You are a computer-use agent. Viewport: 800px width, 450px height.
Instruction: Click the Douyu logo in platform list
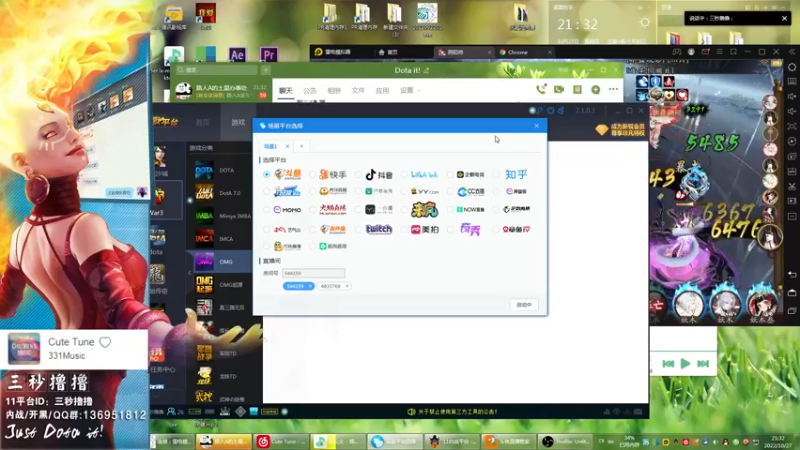click(288, 174)
